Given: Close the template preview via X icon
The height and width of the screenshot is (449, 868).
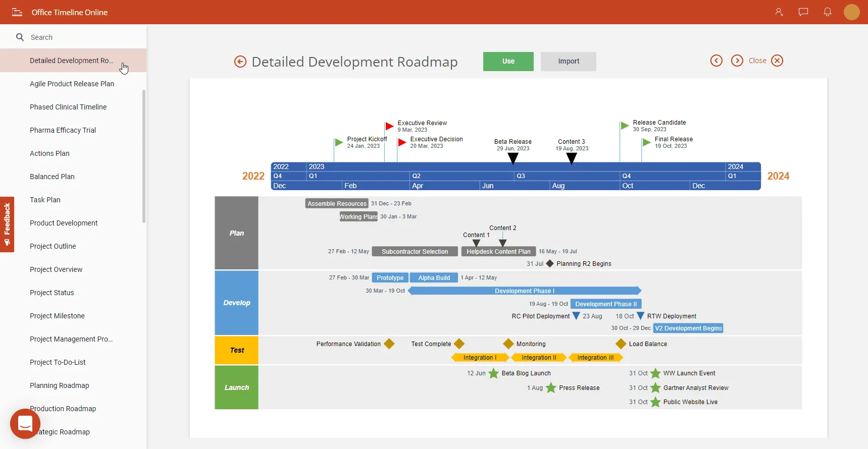Looking at the screenshot, I should click(x=777, y=61).
